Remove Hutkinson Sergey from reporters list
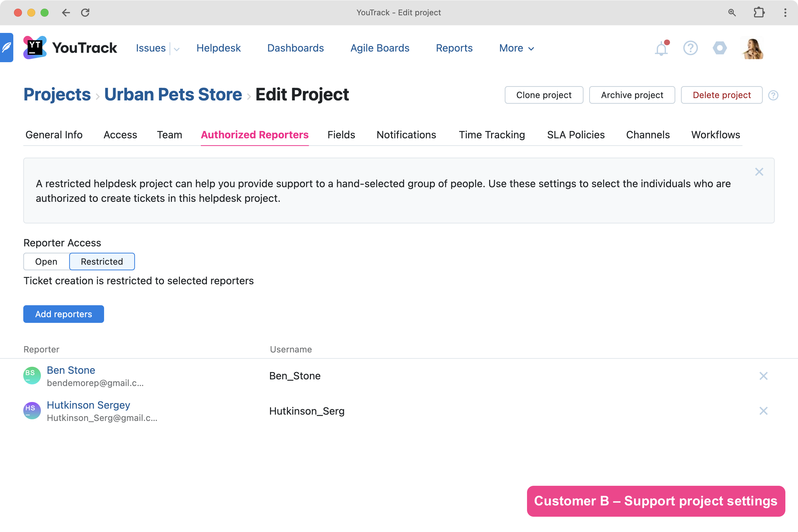The width and height of the screenshot is (798, 532). pos(763,411)
